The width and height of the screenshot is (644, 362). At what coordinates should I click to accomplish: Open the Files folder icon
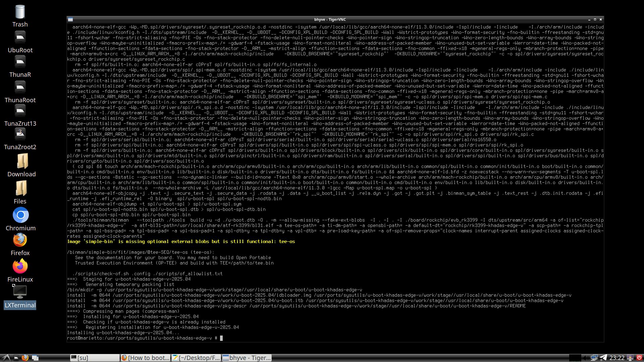(20, 189)
